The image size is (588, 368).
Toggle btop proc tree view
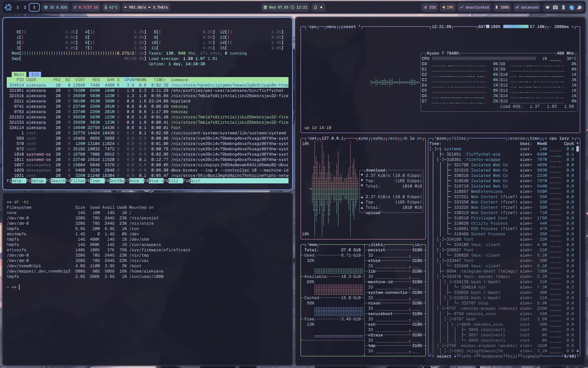(534, 138)
